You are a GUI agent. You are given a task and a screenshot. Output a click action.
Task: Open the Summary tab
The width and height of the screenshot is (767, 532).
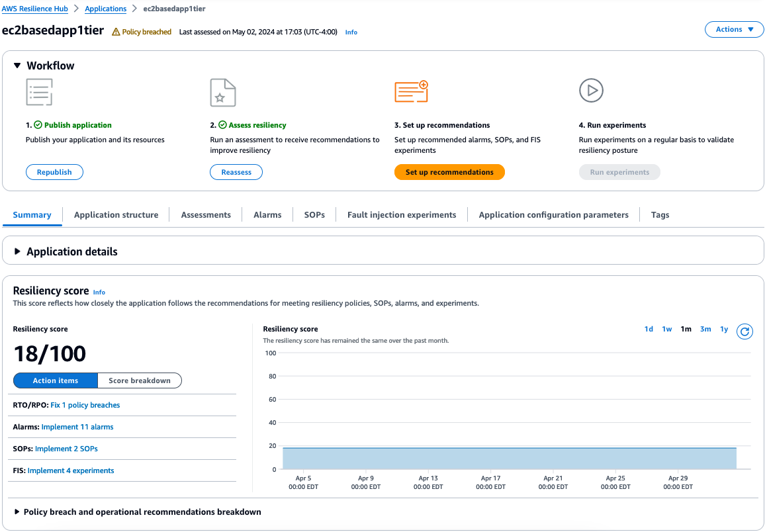coord(32,214)
